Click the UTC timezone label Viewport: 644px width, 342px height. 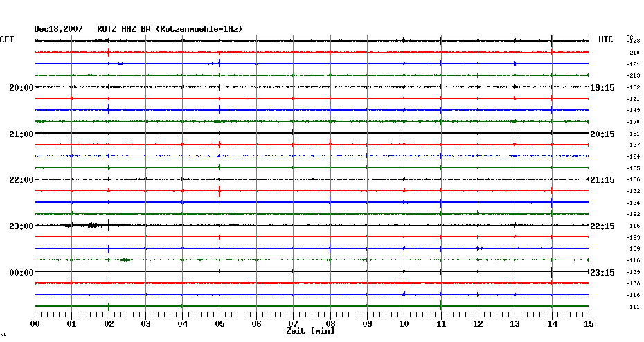point(605,39)
